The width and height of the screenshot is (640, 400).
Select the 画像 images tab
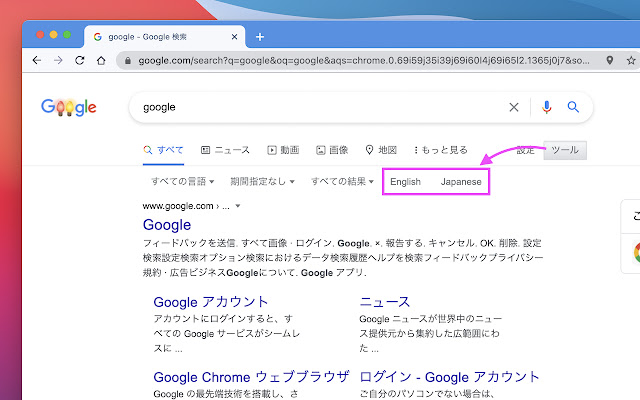pyautogui.click(x=332, y=150)
